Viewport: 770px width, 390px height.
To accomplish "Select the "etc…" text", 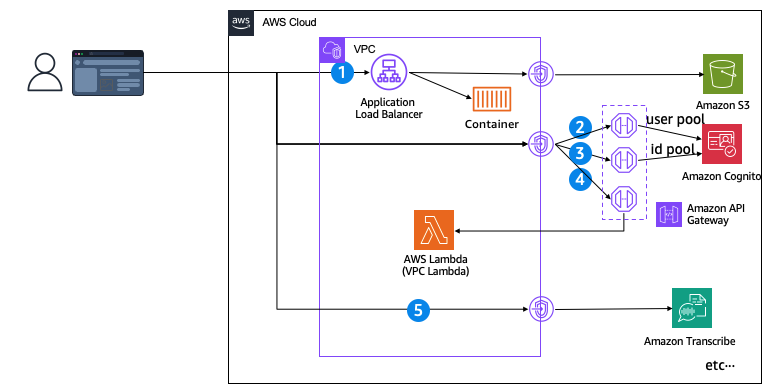I will point(720,365).
